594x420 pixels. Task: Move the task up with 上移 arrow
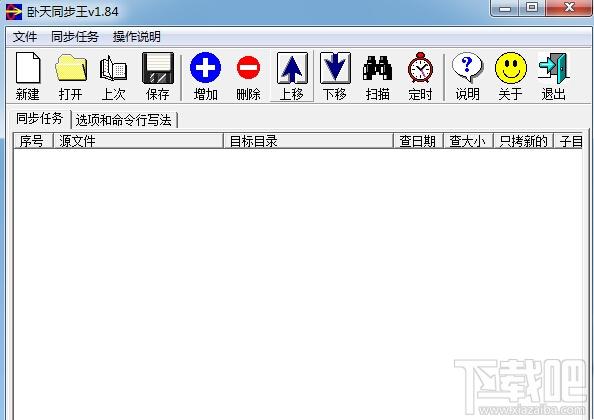(292, 76)
